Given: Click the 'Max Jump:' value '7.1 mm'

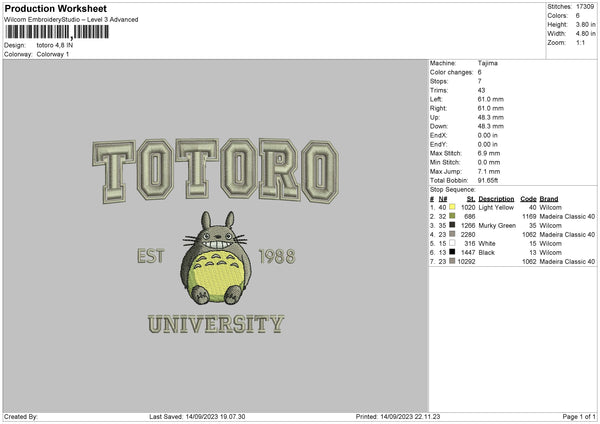Looking at the screenshot, I should click(x=489, y=171).
